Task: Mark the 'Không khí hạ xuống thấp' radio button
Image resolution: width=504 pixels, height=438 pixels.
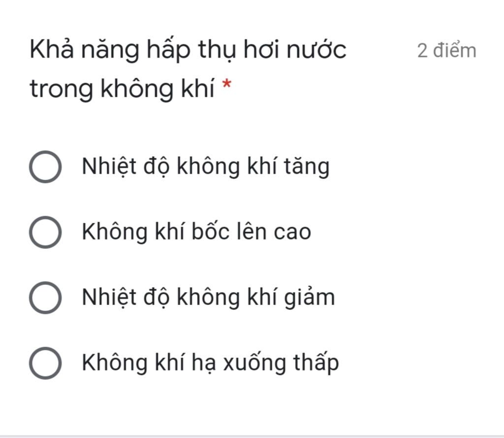Action: pos(45,363)
